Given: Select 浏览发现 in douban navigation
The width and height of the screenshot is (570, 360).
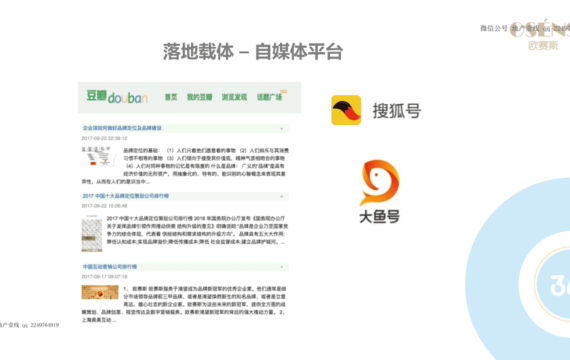Looking at the screenshot, I should click(234, 97).
